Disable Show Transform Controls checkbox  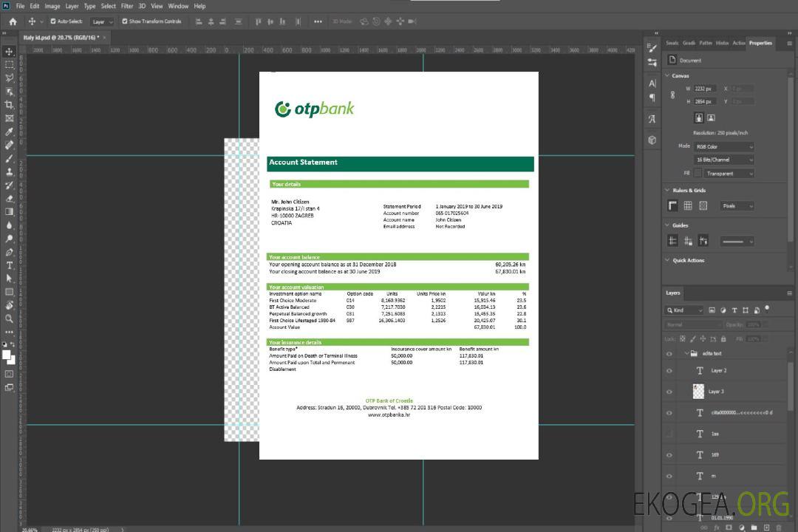[125, 21]
